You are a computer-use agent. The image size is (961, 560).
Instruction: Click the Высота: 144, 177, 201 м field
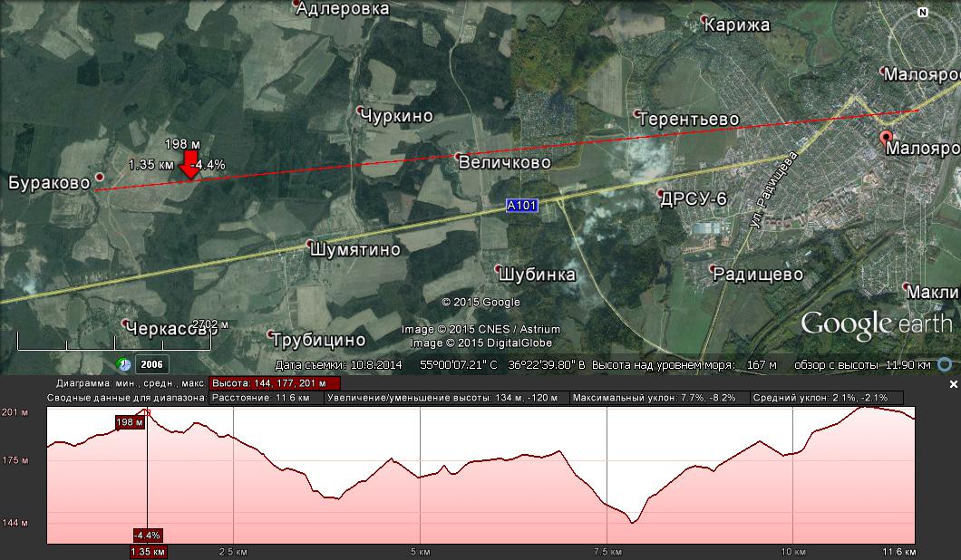275,383
